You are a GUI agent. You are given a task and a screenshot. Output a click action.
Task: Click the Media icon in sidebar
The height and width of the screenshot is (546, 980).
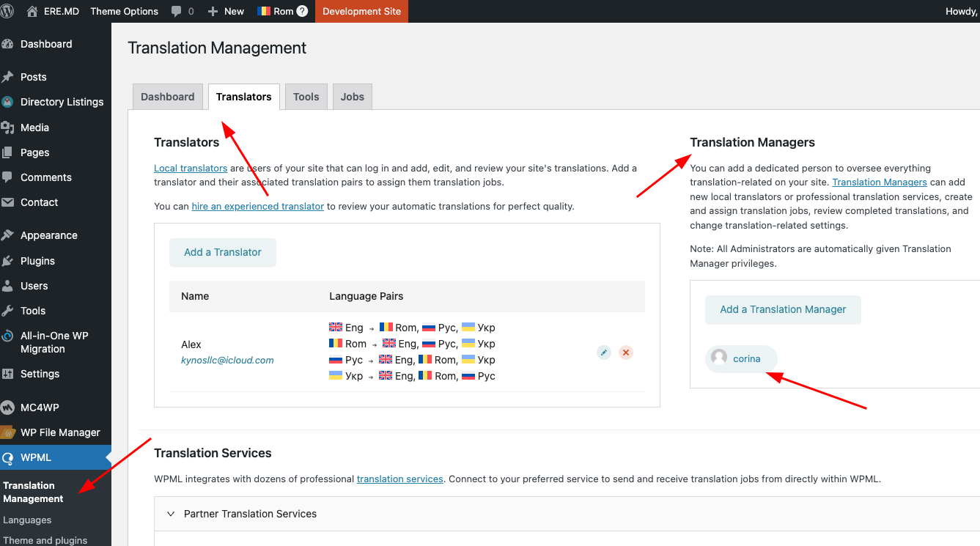[x=8, y=128]
